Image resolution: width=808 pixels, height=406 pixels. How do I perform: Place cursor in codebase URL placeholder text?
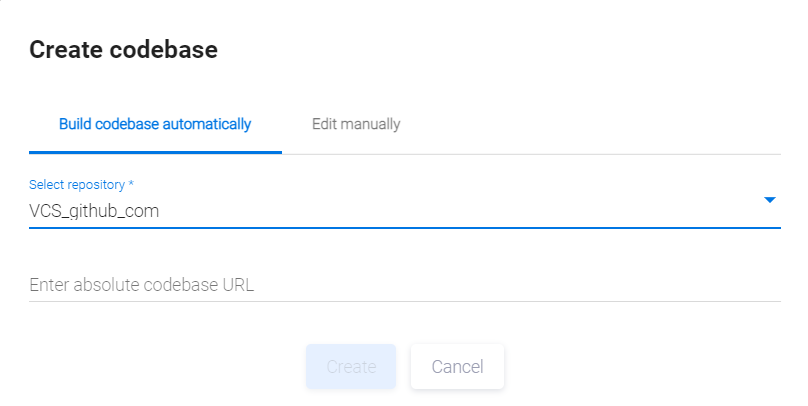[x=142, y=285]
